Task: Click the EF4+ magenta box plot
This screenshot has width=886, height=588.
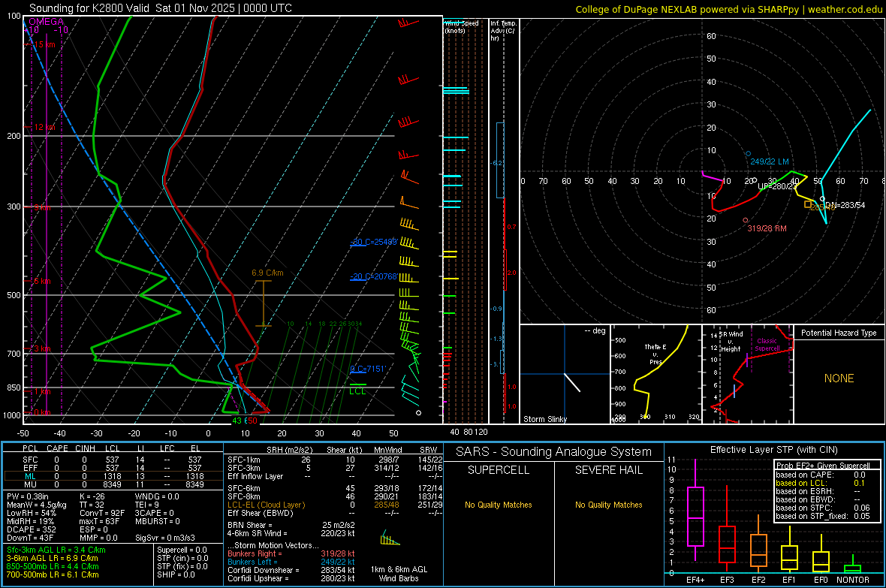Action: click(695, 516)
